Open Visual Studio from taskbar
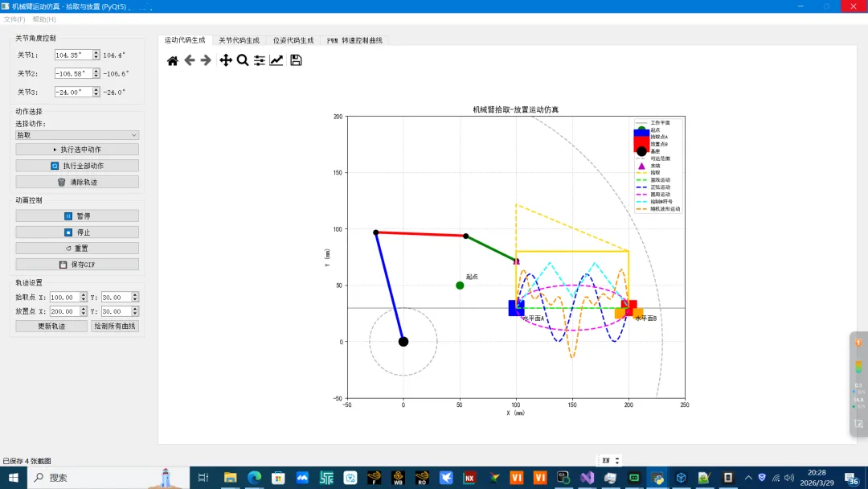 [587, 478]
